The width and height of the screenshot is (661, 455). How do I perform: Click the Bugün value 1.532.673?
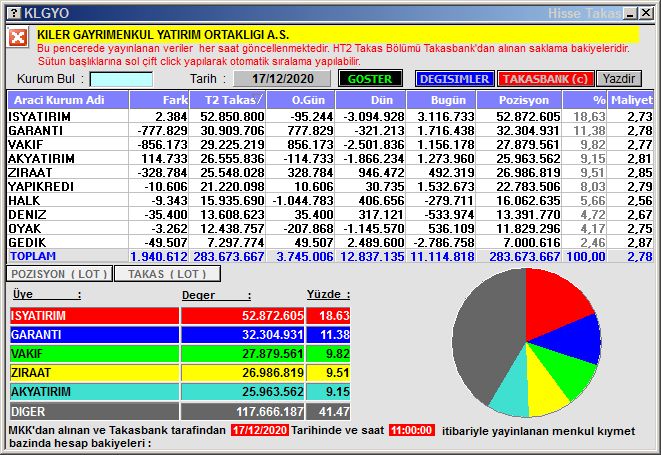tap(446, 186)
